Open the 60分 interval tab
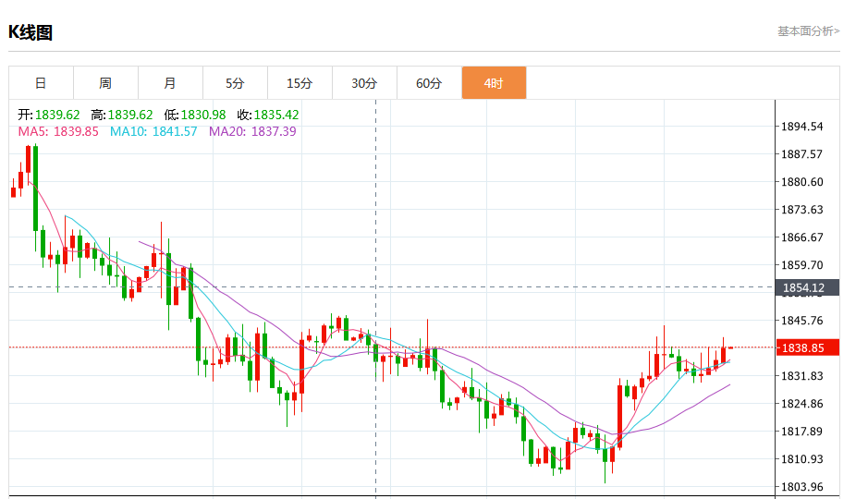 [x=430, y=83]
